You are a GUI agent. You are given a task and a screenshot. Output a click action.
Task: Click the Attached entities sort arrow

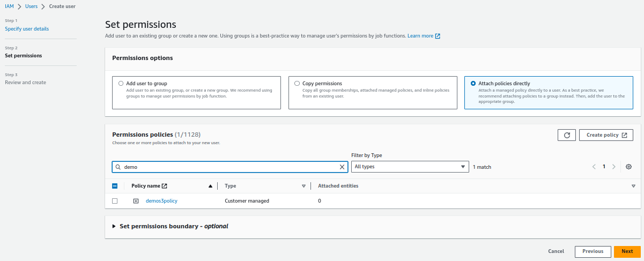tap(633, 186)
